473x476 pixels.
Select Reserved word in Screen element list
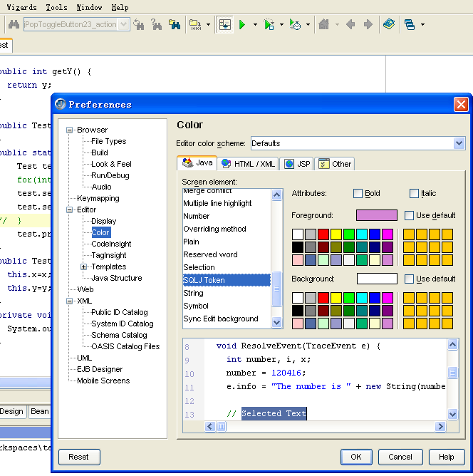210,254
